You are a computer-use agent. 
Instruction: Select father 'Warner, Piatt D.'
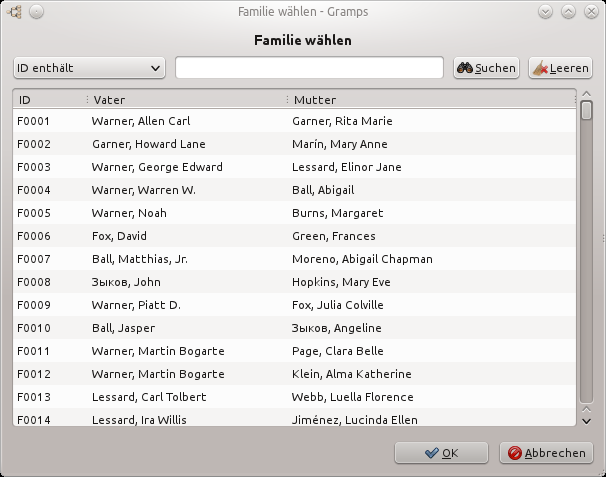point(136,305)
